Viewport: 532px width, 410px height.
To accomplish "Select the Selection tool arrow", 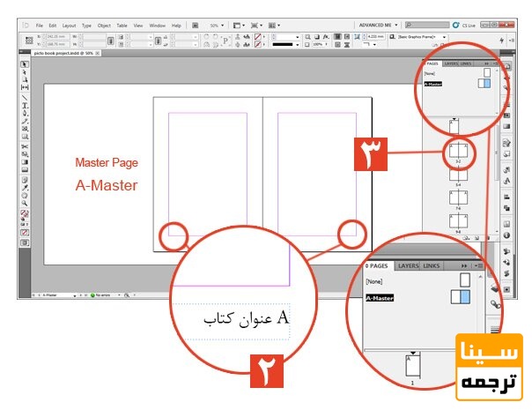I will pyautogui.click(x=25, y=64).
